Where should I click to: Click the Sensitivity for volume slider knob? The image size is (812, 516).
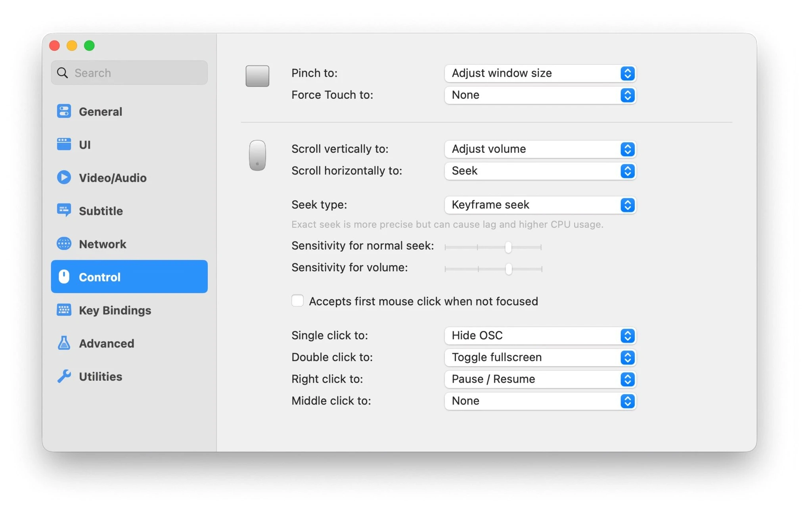point(509,269)
